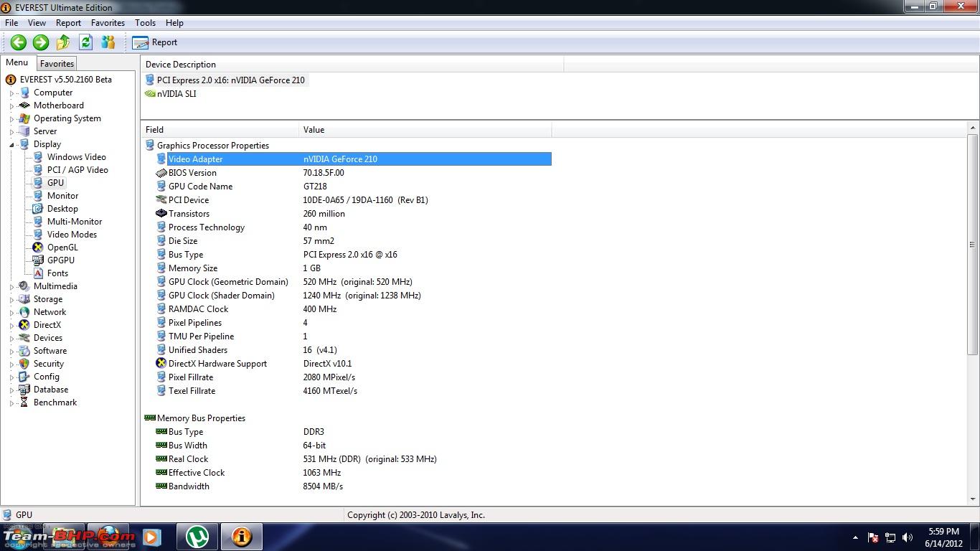The height and width of the screenshot is (551, 980).
Task: Open the View menu
Action: (37, 23)
